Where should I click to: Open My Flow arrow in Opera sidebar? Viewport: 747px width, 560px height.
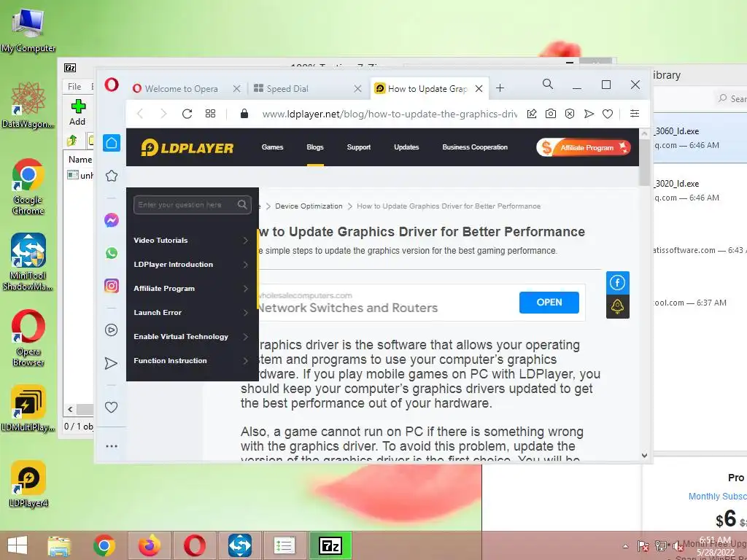point(111,363)
